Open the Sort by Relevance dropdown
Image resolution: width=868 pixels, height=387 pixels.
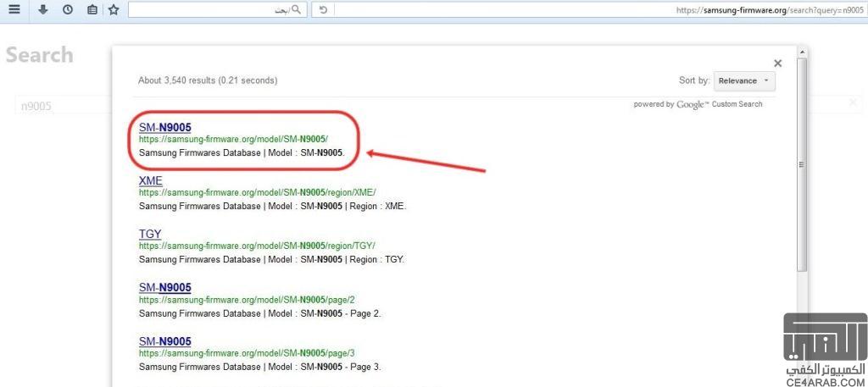(x=744, y=80)
